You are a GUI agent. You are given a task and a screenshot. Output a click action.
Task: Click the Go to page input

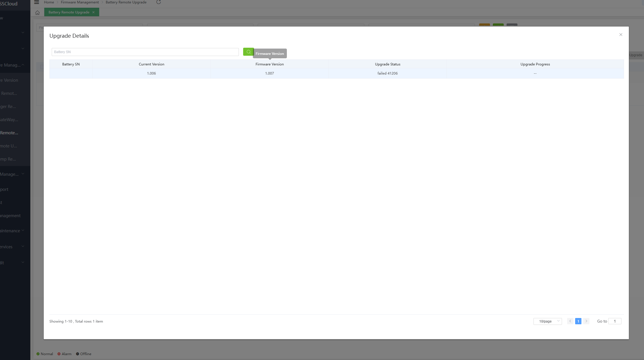tap(615, 321)
